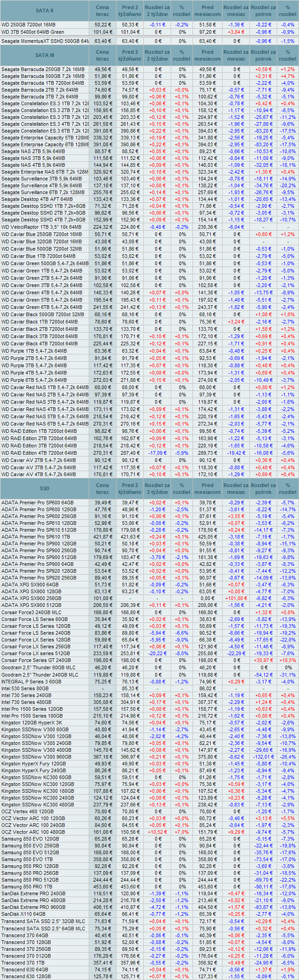Click the SATA III section header

point(45,55)
